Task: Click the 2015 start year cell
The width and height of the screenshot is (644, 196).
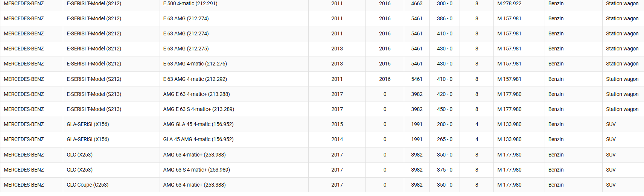Action: click(337, 124)
